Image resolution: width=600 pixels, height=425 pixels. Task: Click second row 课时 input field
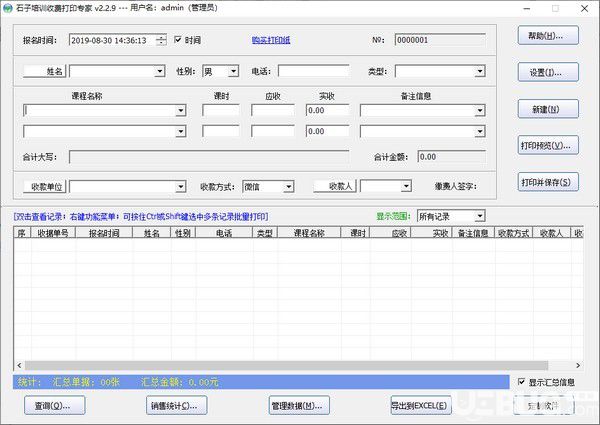tap(221, 132)
